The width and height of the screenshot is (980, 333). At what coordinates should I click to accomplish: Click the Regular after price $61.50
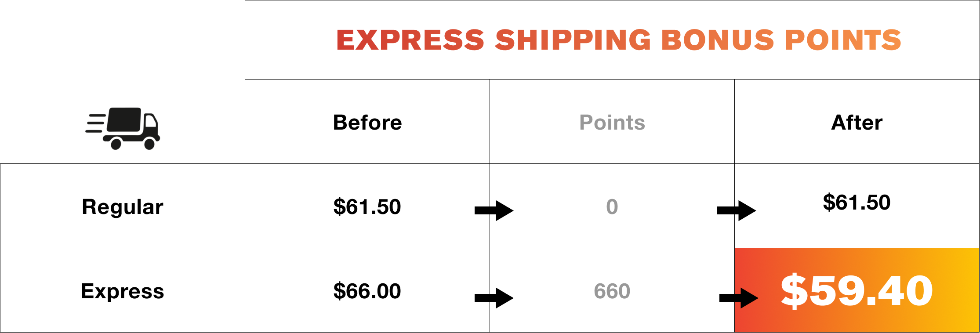click(x=857, y=203)
